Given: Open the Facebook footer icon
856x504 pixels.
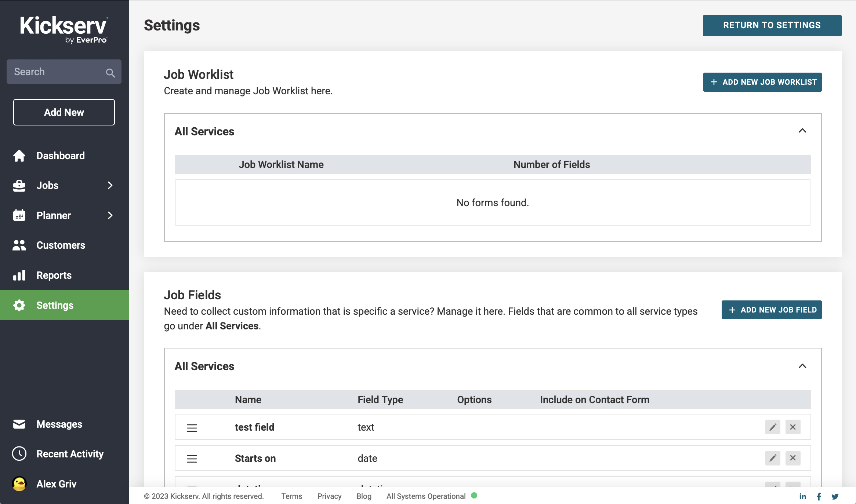Looking at the screenshot, I should 819,496.
